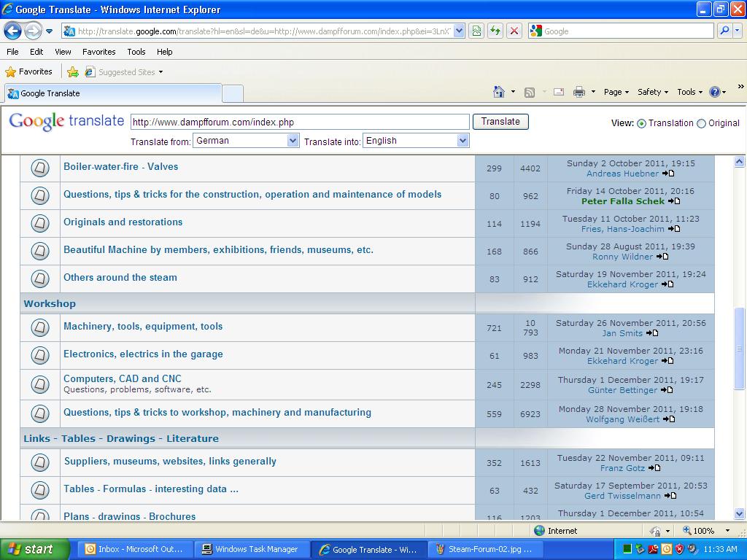747x560 pixels.
Task: Expand the address bar URL history dropdown
Action: point(459,31)
